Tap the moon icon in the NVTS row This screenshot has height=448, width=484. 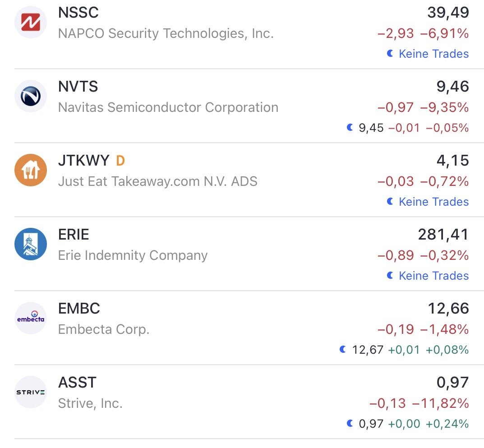[x=350, y=128]
